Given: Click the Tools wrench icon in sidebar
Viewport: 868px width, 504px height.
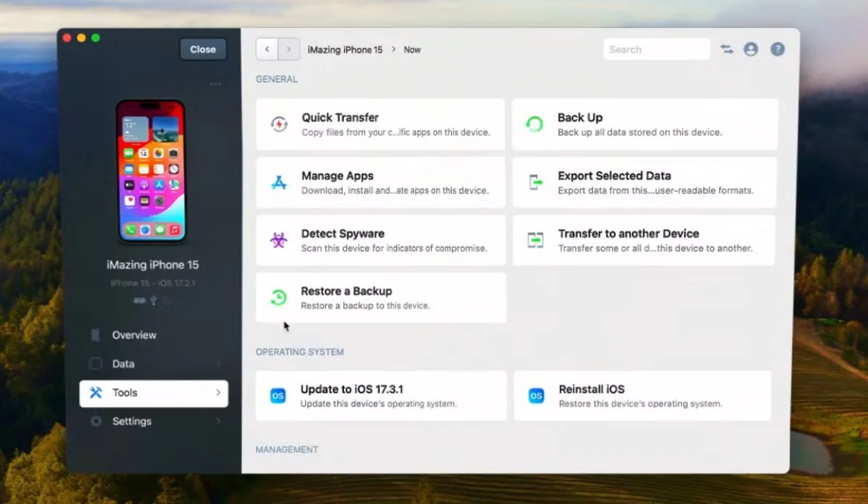Looking at the screenshot, I should [x=95, y=393].
